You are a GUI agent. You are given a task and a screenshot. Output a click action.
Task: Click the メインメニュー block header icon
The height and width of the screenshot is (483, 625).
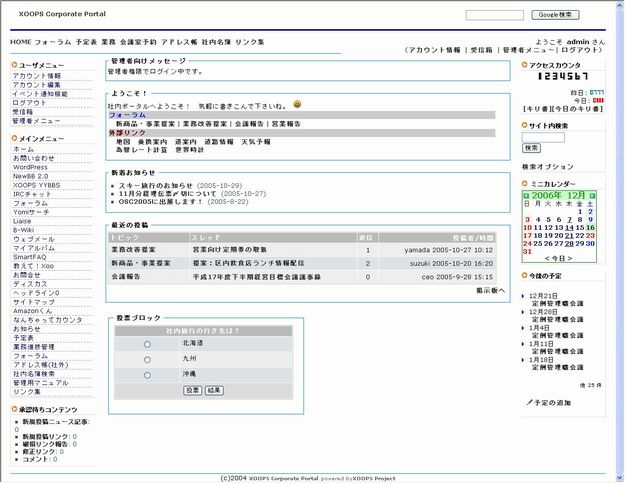[x=14, y=138]
